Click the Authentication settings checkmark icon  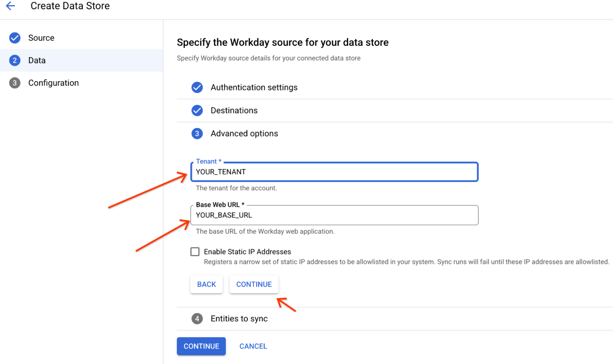(197, 87)
